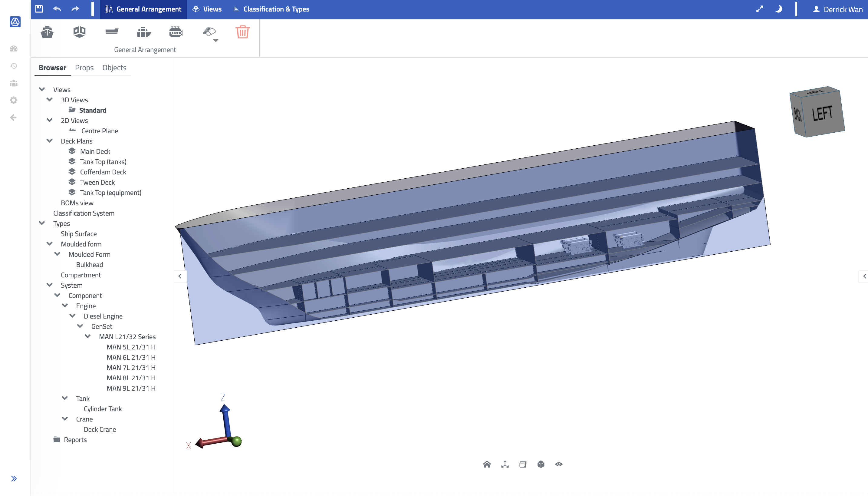Click the axes orientation icon below viewport
Viewport: 868px width, 496px height.
tap(505, 464)
